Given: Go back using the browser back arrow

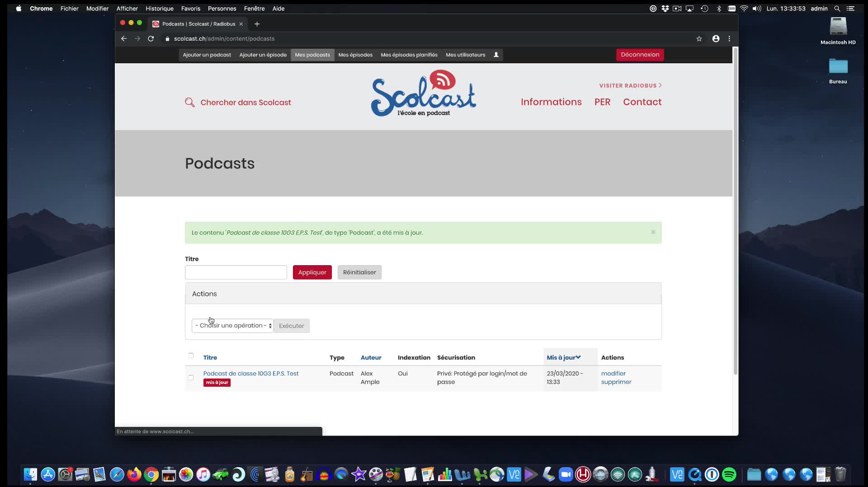Looking at the screenshot, I should point(124,39).
